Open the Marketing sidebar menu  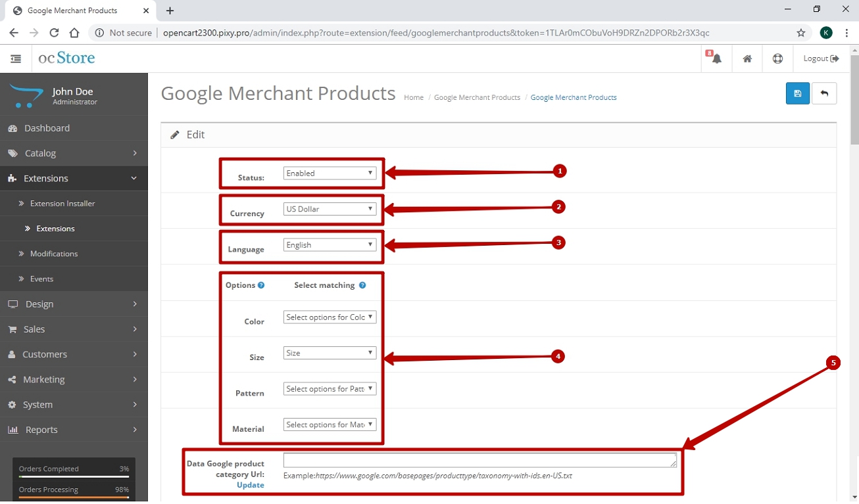coord(74,379)
